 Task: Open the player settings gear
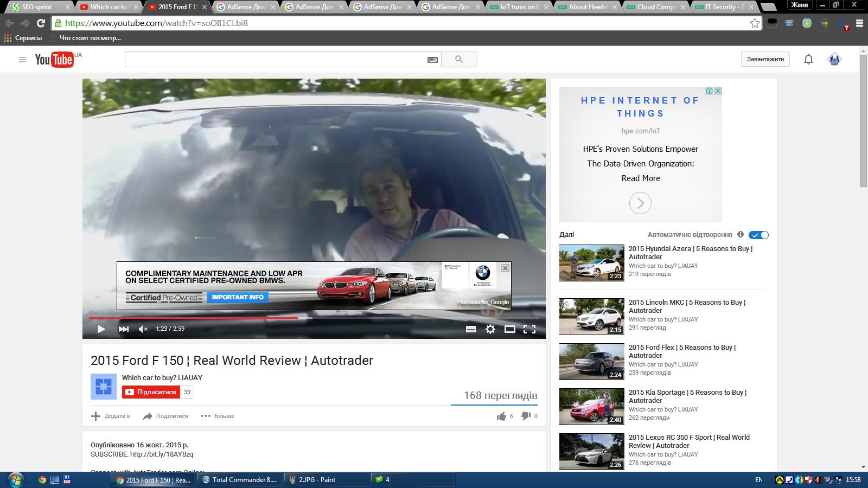point(490,329)
